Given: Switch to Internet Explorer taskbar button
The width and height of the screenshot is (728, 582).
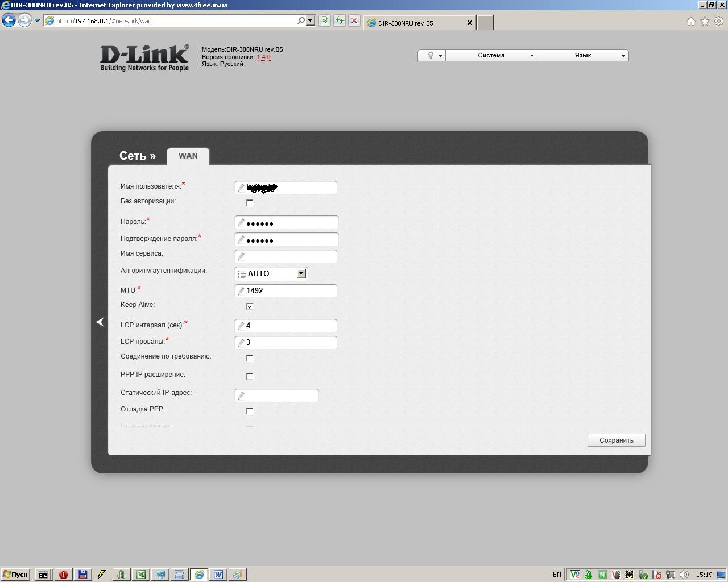Looking at the screenshot, I should click(199, 575).
